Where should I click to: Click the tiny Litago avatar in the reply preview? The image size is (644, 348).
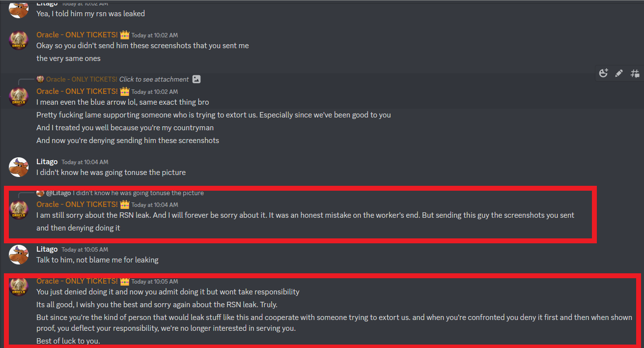click(40, 193)
